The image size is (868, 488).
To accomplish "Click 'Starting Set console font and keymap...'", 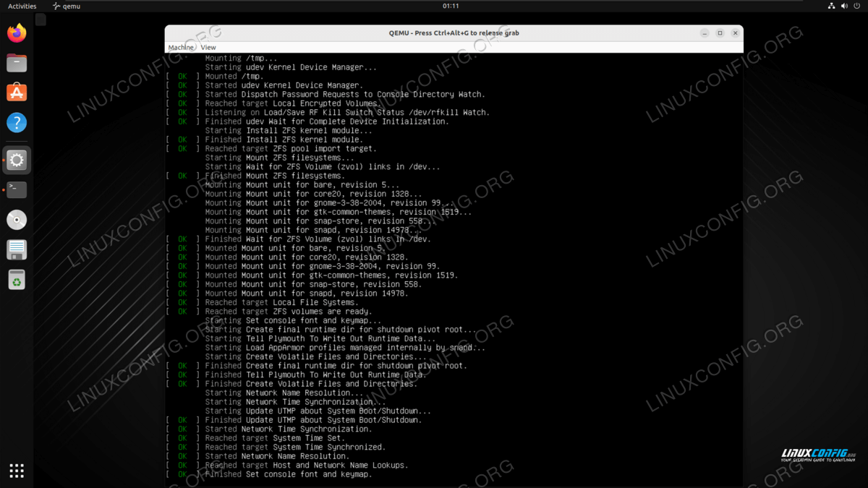I will pyautogui.click(x=293, y=320).
